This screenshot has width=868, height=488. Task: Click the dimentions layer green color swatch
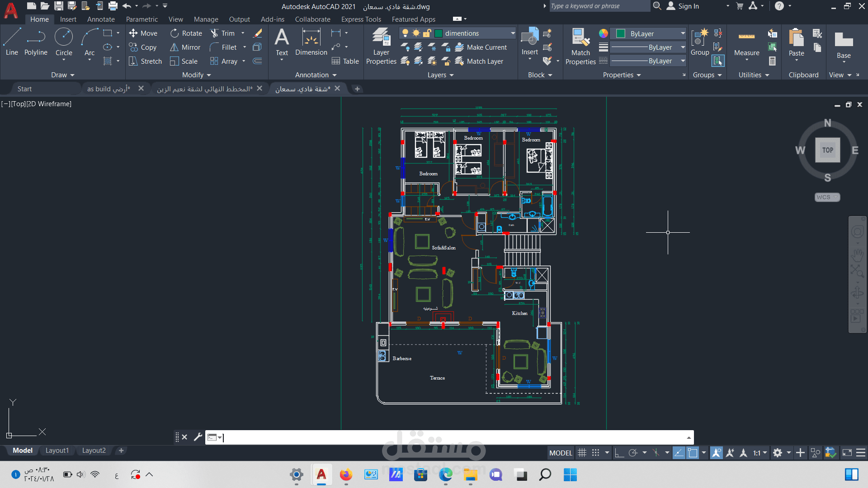[x=438, y=33]
